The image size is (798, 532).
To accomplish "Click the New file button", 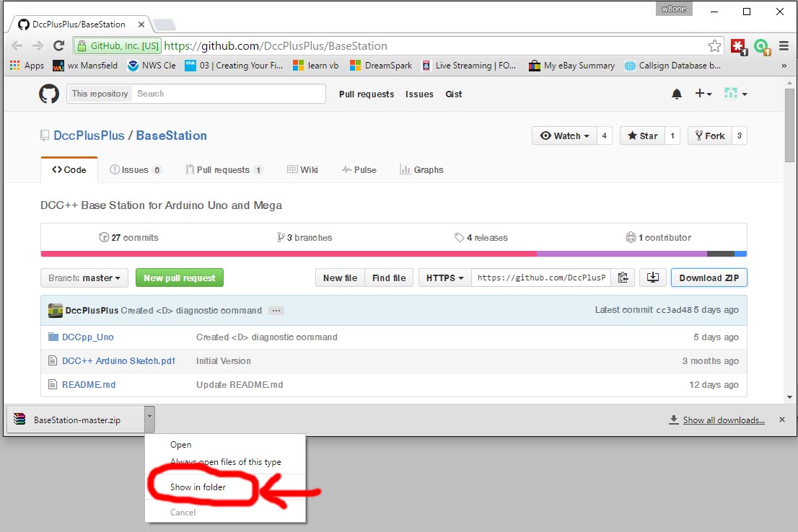I will pos(340,278).
